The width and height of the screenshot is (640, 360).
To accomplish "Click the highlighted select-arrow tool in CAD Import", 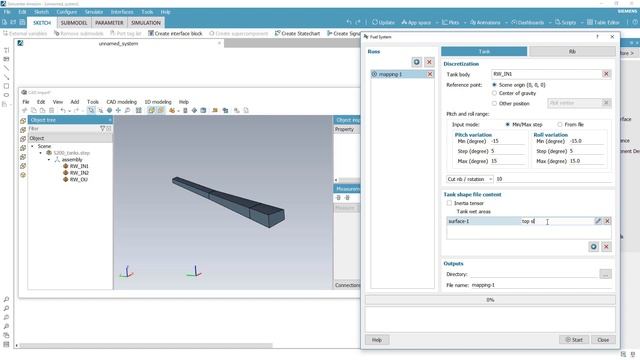I will (91, 110).
